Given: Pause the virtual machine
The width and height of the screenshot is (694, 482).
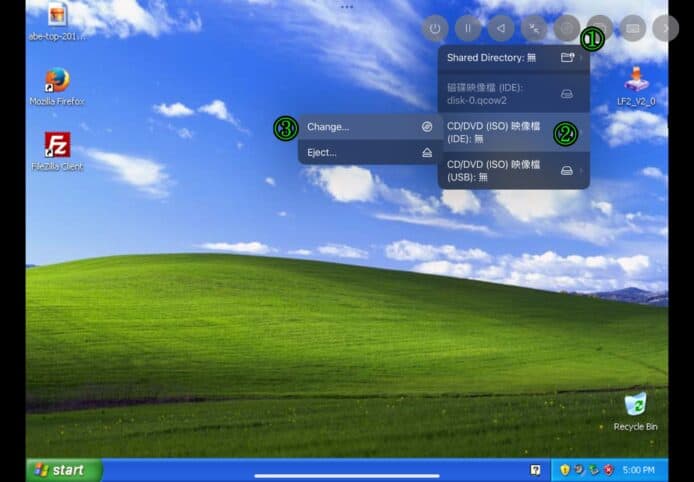Looking at the screenshot, I should pos(467,29).
